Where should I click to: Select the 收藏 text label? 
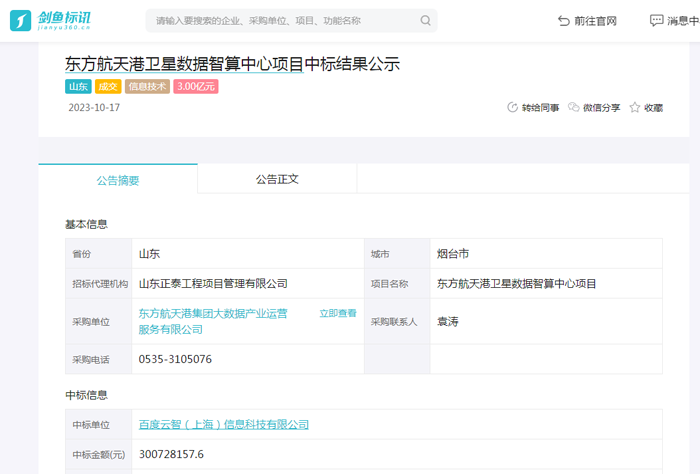(x=653, y=108)
